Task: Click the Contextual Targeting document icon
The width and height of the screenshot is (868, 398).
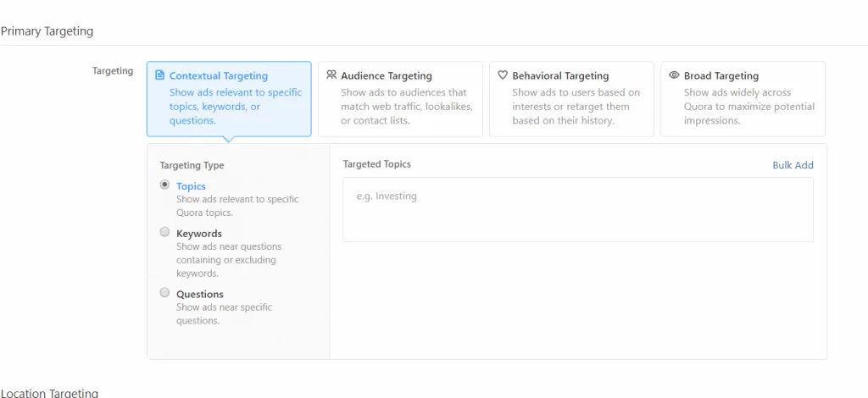Action: click(160, 75)
